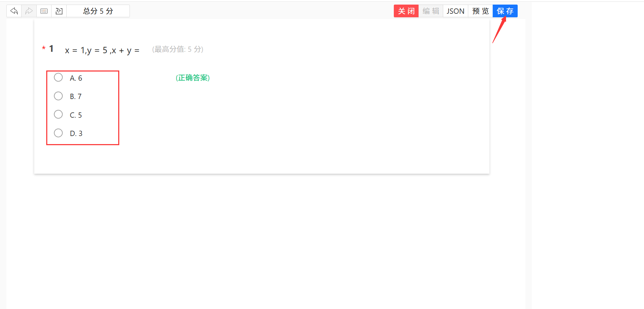Click the redo arrow icon
644x309 pixels.
(29, 11)
